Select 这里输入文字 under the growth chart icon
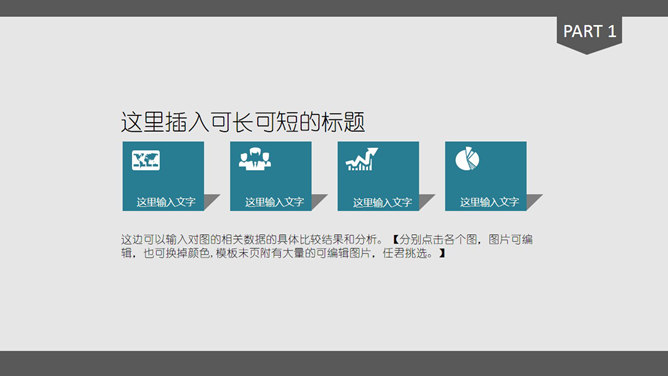The image size is (668, 376). coord(382,202)
